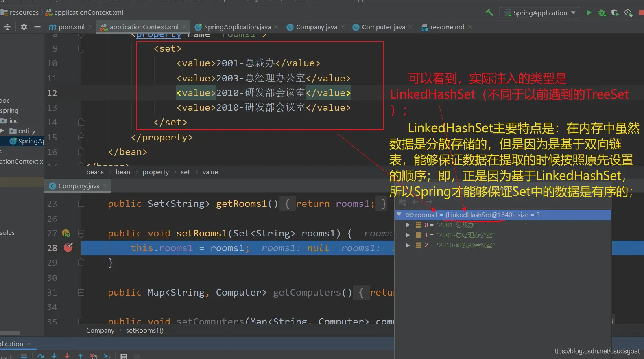The height and width of the screenshot is (359, 644).
Task: Open project panel settings gear
Action: click(24, 27)
